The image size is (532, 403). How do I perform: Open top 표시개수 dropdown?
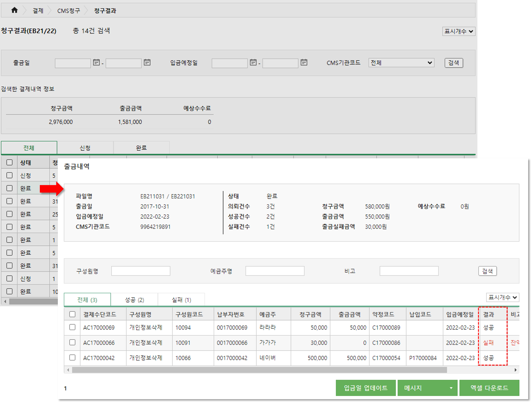click(x=459, y=31)
